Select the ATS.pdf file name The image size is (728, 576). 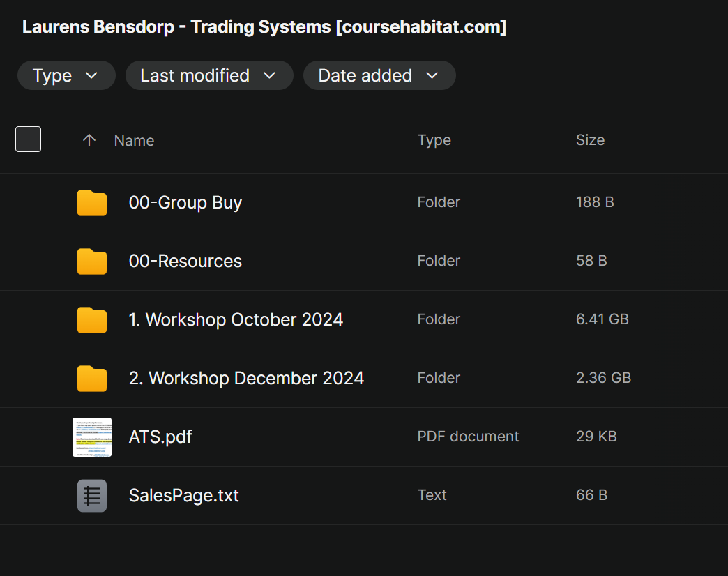coord(160,437)
